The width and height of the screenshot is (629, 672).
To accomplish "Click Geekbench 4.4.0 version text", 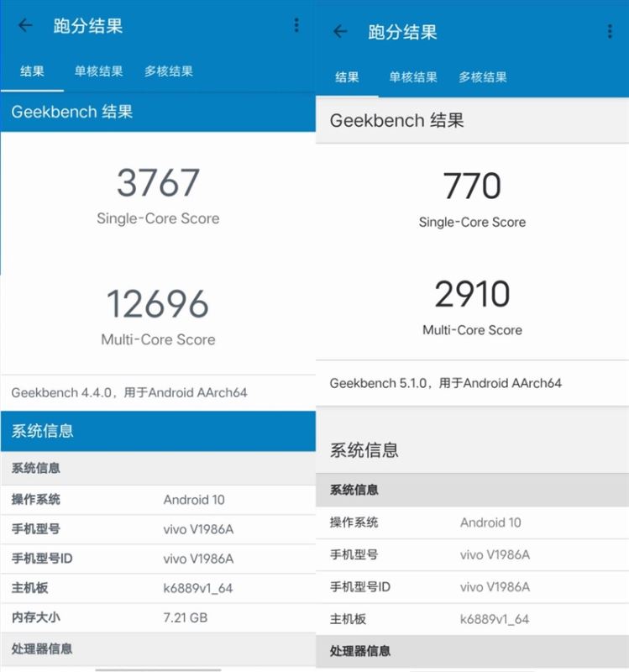I will coord(129,392).
